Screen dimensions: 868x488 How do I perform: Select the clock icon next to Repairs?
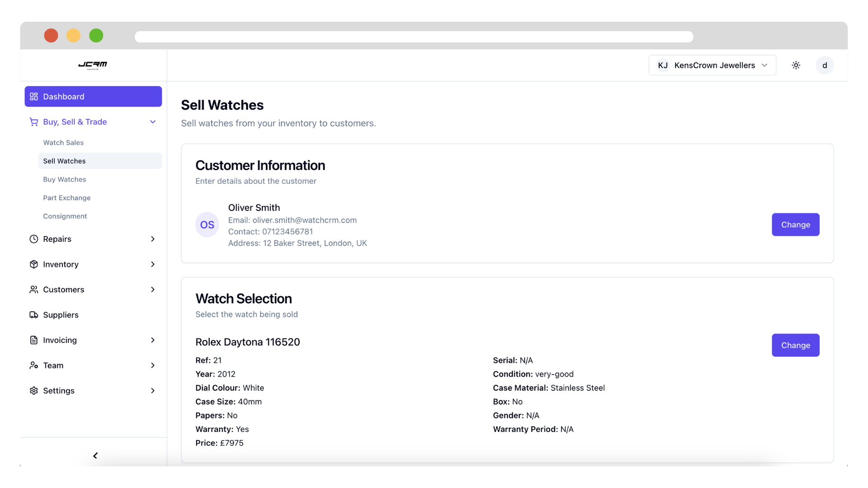[x=33, y=239]
